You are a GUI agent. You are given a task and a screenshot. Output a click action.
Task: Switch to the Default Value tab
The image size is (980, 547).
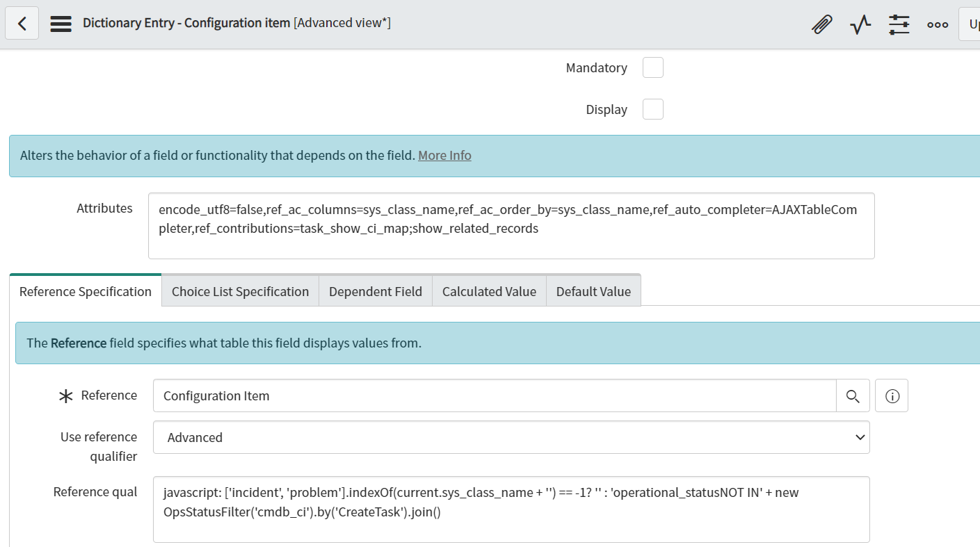[593, 291]
